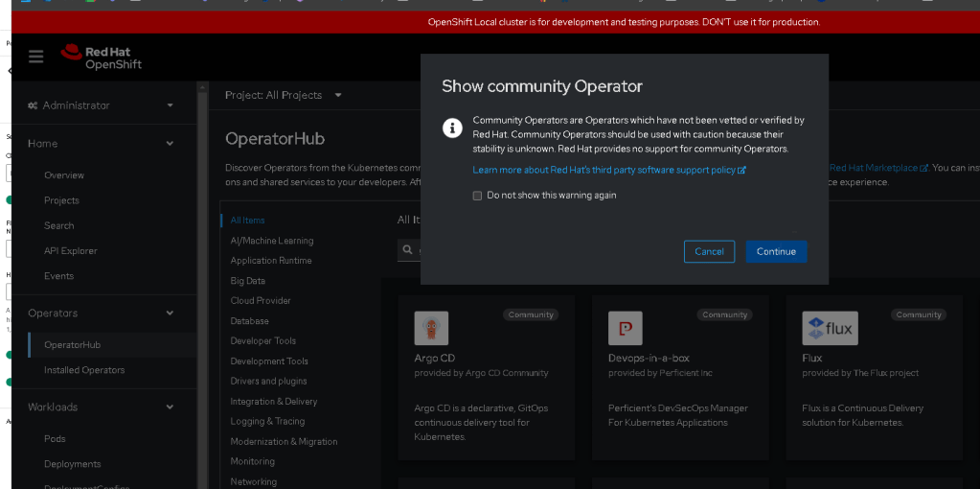Open API Explorer in the sidebar

click(71, 251)
